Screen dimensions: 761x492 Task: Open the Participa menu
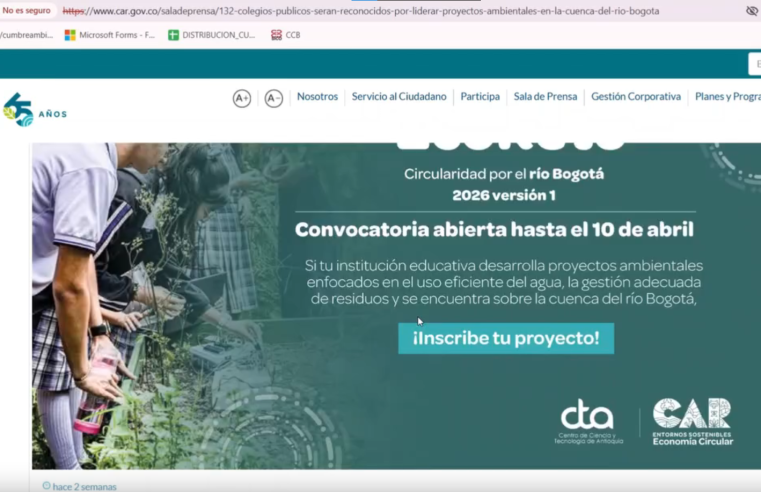(480, 97)
